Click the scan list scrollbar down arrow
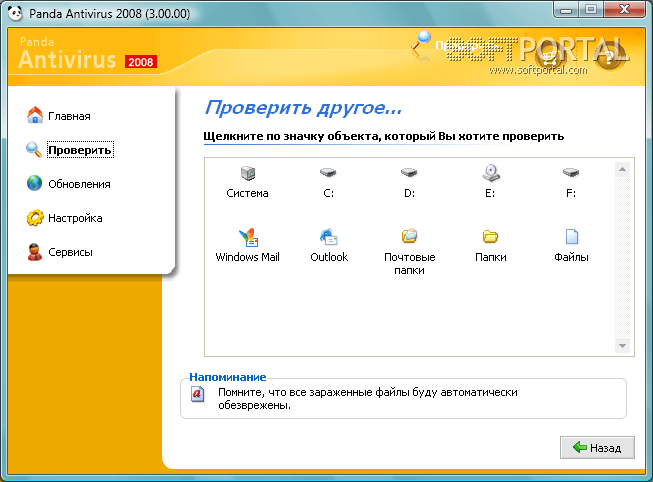The width and height of the screenshot is (653, 482). [x=622, y=346]
